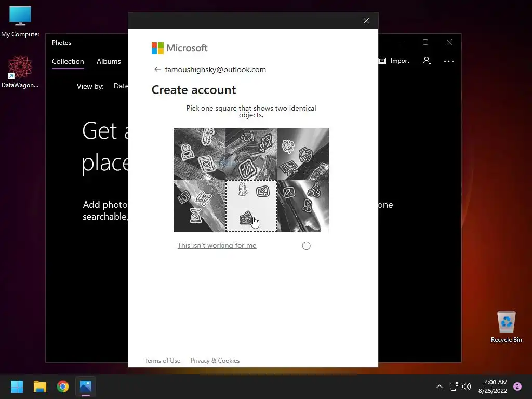Open the network status tray icon
532x399 pixels.
click(x=454, y=387)
